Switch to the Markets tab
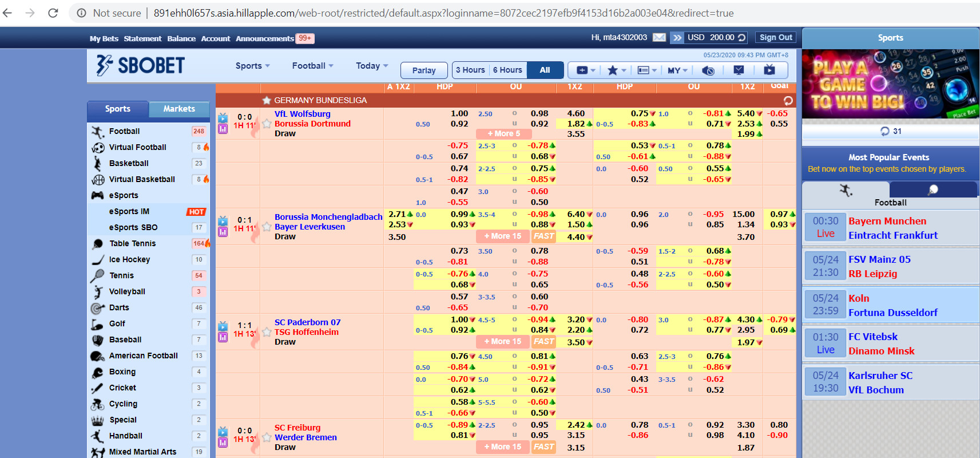The image size is (980, 458). 179,109
